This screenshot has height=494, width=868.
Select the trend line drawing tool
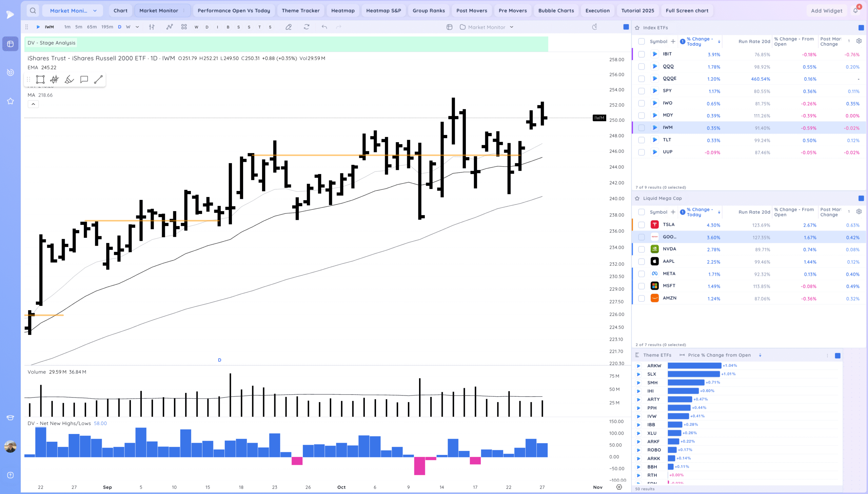[x=98, y=79]
